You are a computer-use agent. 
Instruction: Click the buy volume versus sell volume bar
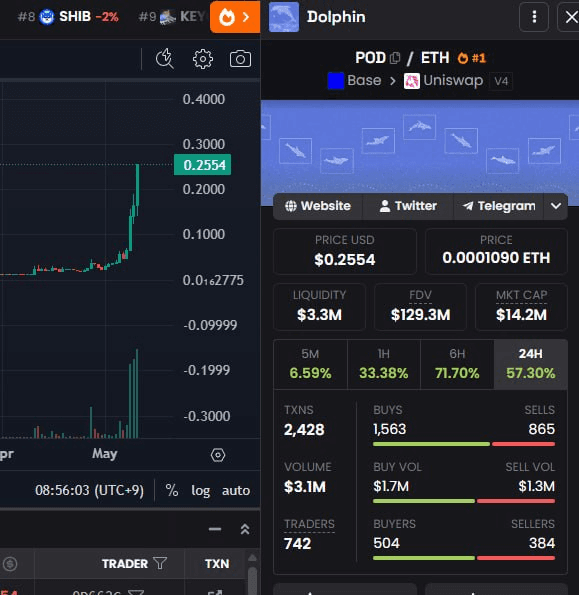pyautogui.click(x=464, y=501)
